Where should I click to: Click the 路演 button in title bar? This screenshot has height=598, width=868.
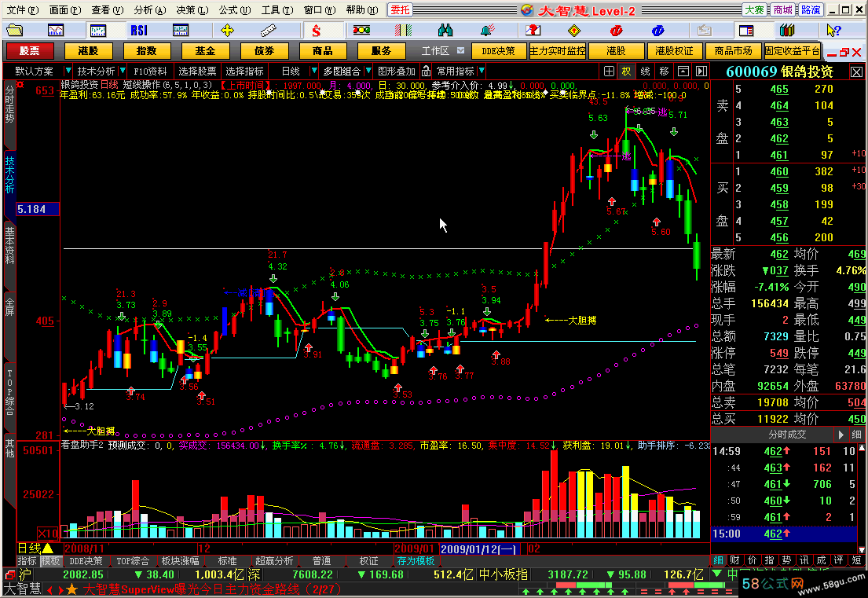click(x=811, y=10)
